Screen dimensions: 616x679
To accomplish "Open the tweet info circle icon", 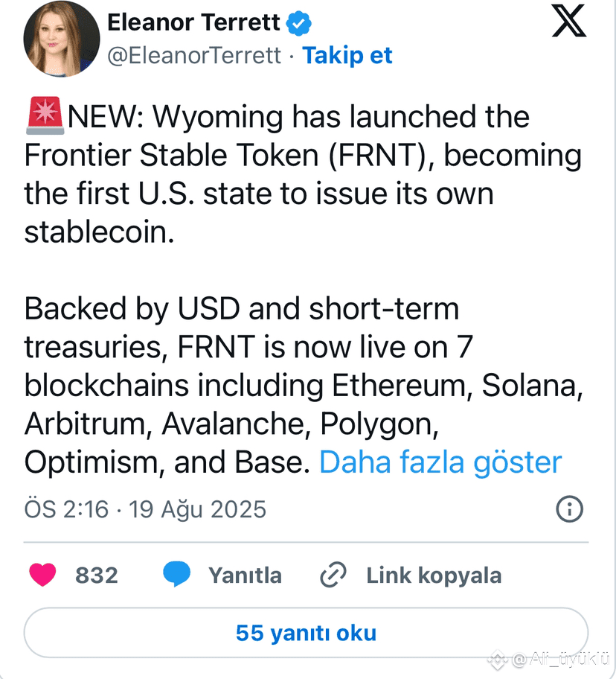I will 569,509.
